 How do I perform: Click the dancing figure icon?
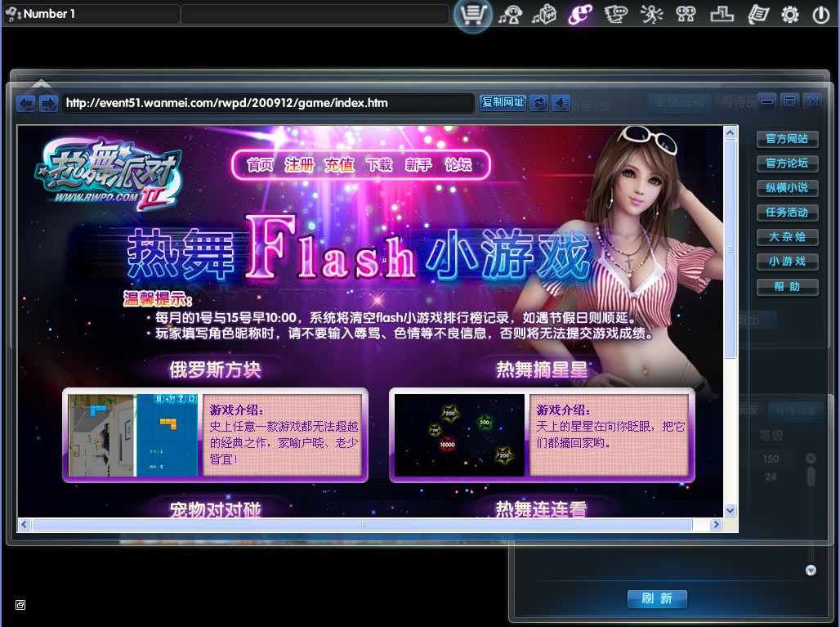651,15
